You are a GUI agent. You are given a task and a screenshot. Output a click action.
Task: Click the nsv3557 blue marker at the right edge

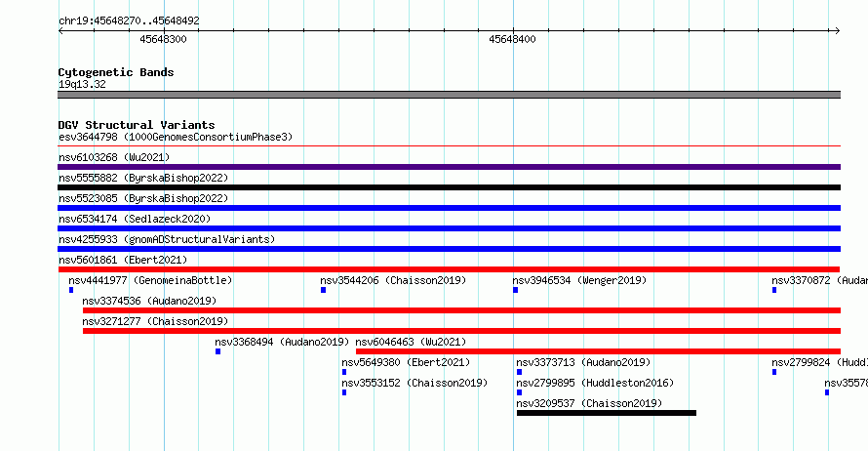point(827,392)
